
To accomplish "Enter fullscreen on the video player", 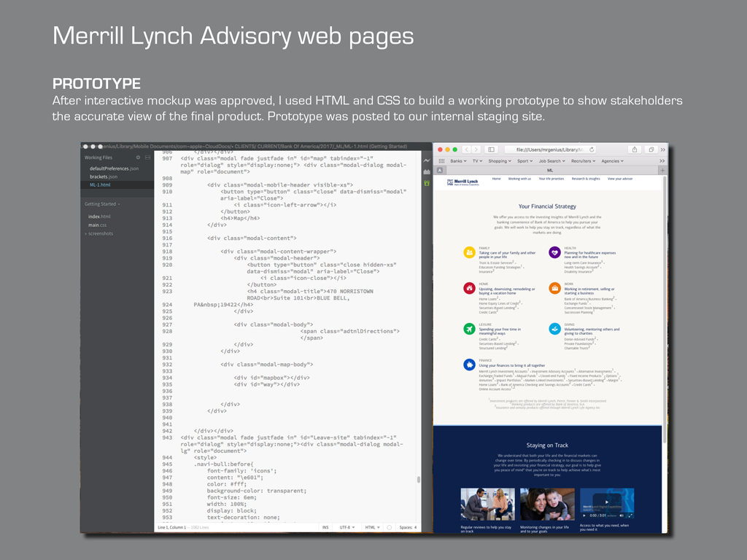I will click(630, 516).
